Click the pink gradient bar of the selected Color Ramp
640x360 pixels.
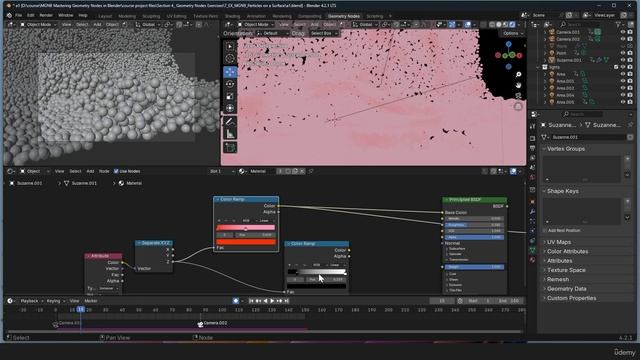[246, 227]
